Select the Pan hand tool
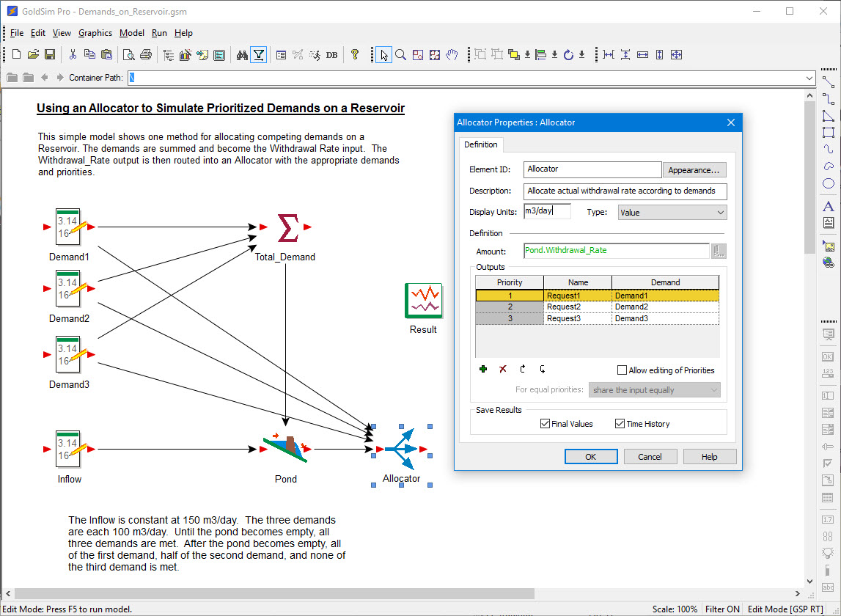Image resolution: width=841 pixels, height=616 pixels. (x=452, y=54)
